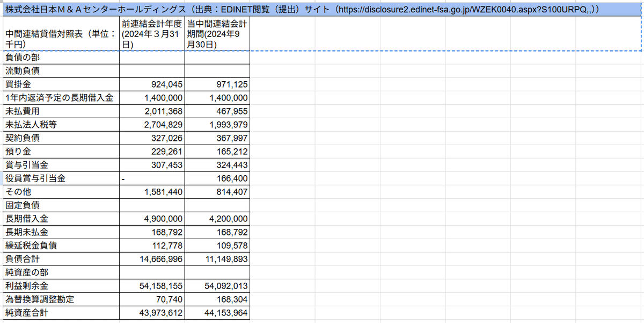Select the cell containing 4,900,000
644x323 pixels.
[x=152, y=219]
